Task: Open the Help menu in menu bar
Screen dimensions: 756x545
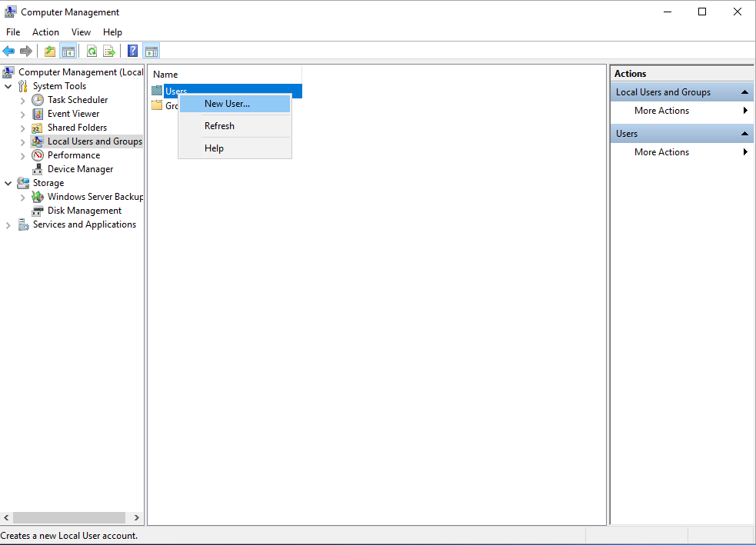Action: (x=112, y=32)
